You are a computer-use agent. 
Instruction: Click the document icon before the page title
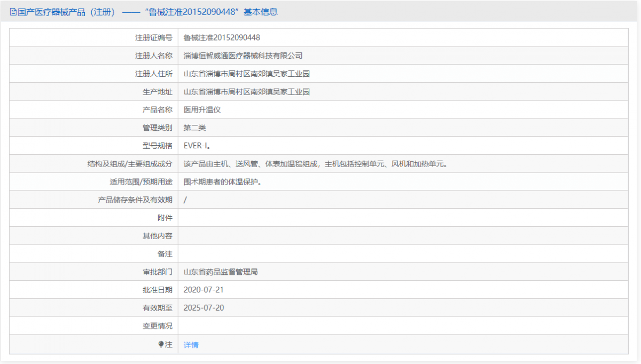click(12, 11)
